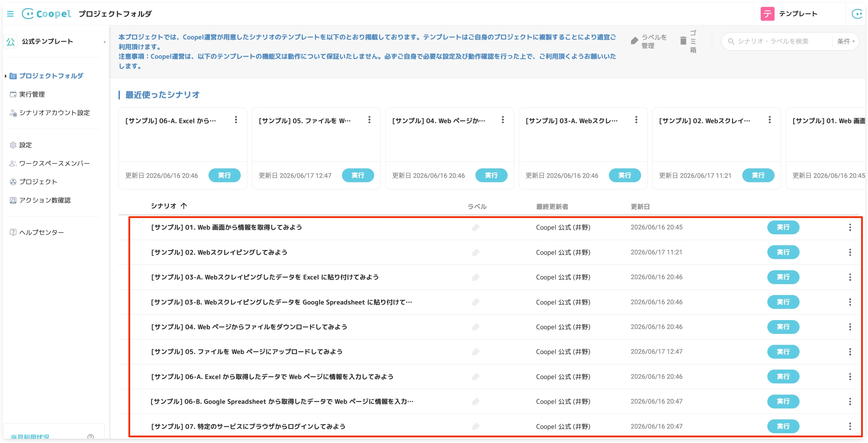The height and width of the screenshot is (443, 868).
Task: Edit label icon on the 03-A row
Action: click(x=476, y=277)
